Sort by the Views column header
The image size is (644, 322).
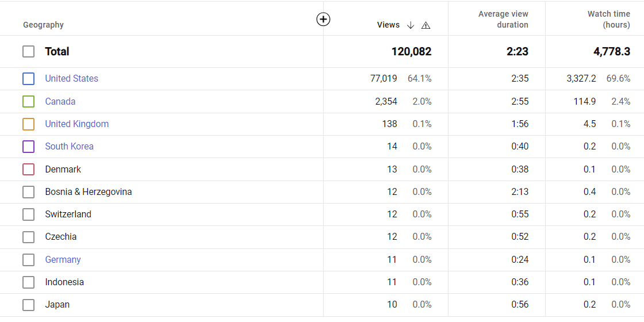(x=388, y=25)
